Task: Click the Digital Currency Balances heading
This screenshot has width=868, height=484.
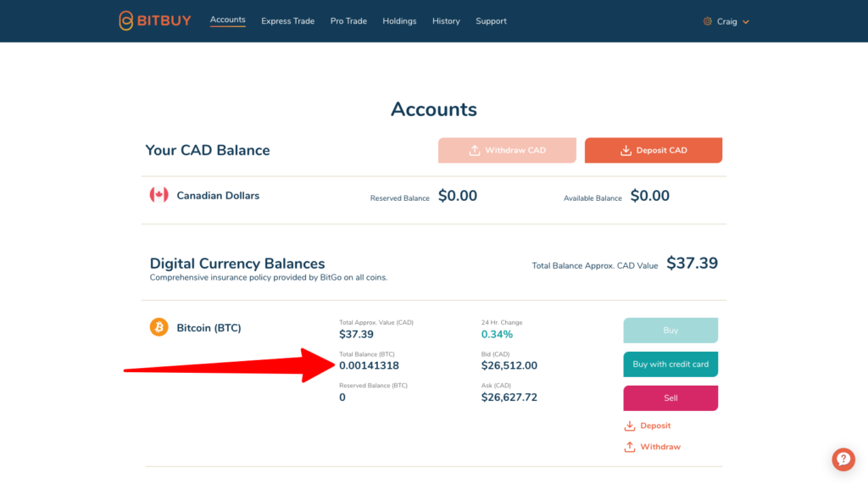Action: coord(237,264)
